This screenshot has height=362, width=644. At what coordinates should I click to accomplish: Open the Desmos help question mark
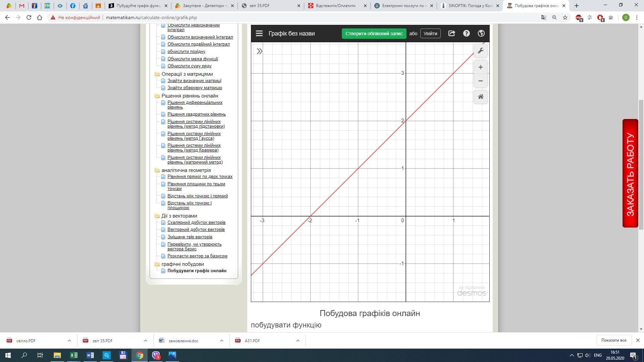pyautogui.click(x=466, y=34)
